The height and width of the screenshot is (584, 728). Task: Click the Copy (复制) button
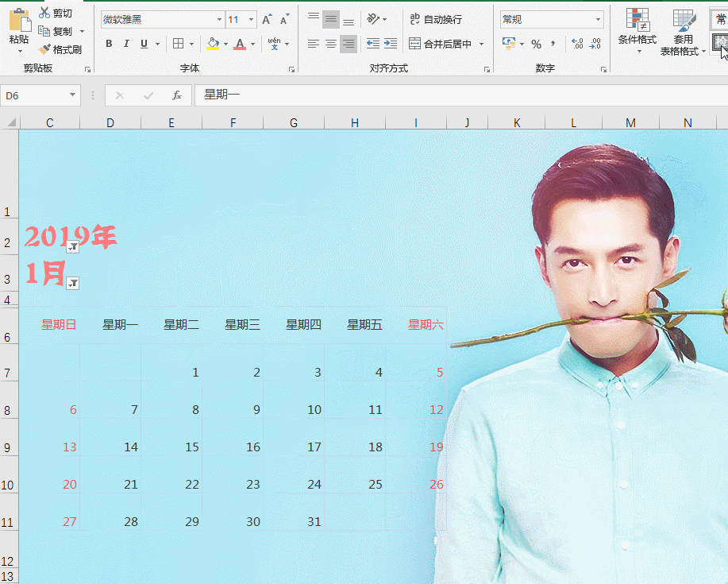pos(56,31)
